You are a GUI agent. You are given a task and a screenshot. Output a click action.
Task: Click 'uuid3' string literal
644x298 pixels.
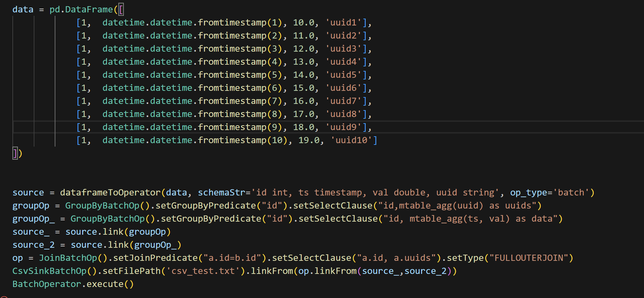343,49
